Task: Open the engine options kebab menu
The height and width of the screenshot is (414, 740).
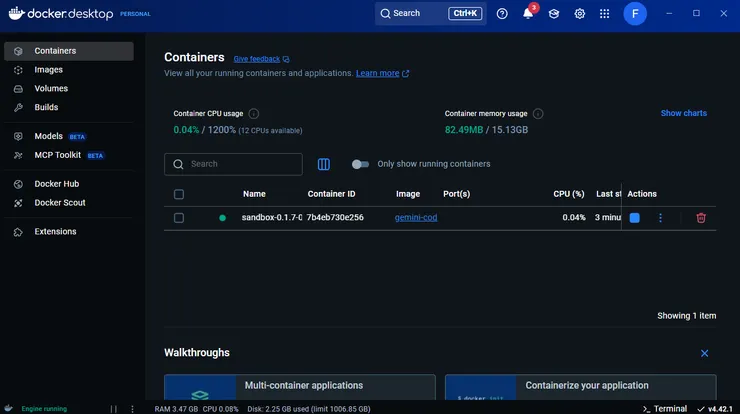Action: pos(132,409)
